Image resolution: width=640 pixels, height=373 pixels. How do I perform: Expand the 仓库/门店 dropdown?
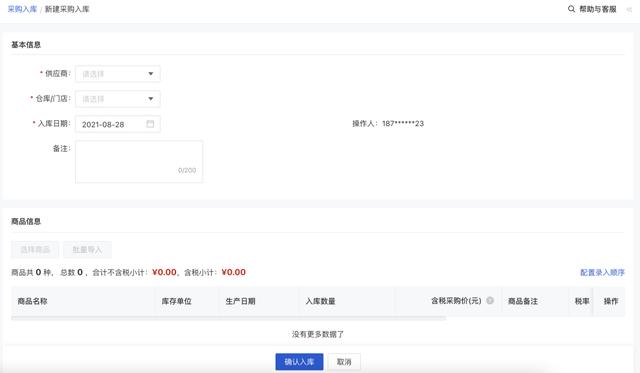click(x=118, y=99)
